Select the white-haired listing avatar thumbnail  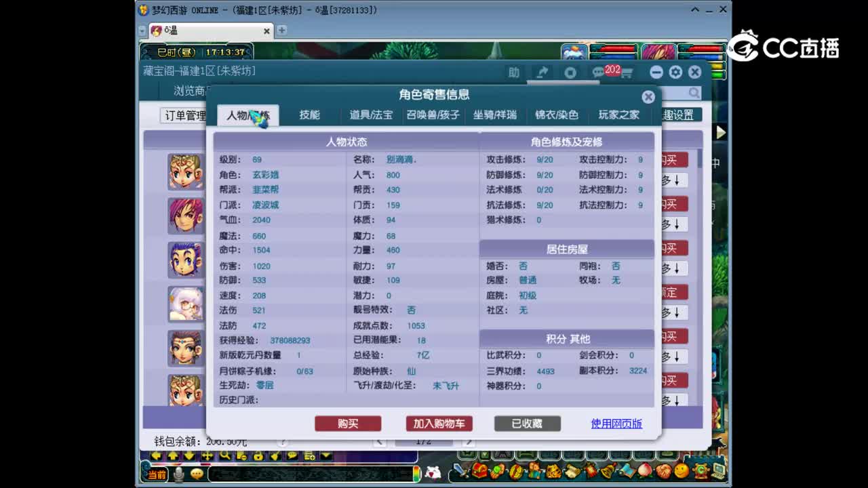(185, 304)
